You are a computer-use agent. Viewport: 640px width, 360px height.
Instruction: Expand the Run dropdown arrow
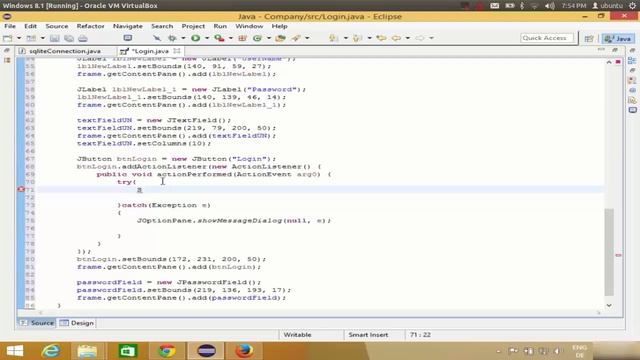(x=207, y=38)
